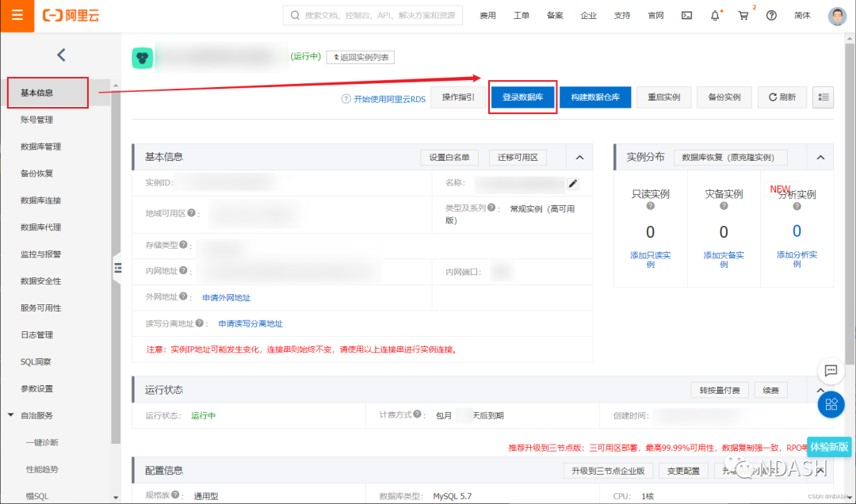
Task: Collapse the 实例分布 panel
Action: click(x=819, y=157)
